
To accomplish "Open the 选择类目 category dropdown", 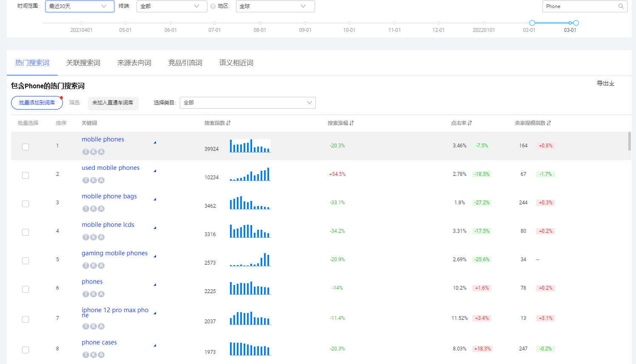I will (x=248, y=103).
